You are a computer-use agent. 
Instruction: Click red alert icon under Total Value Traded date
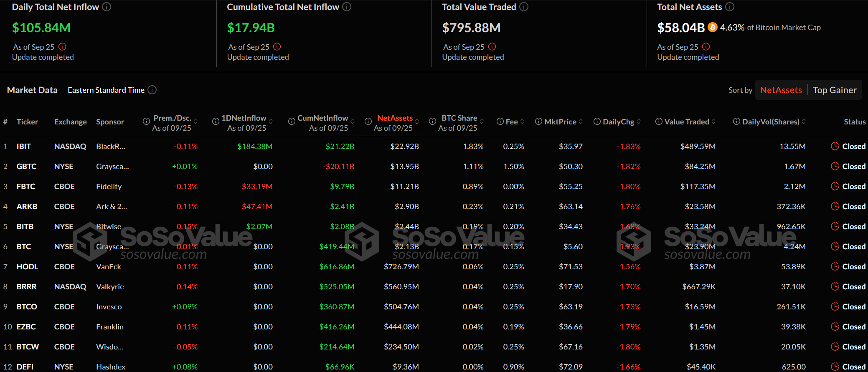pos(492,46)
